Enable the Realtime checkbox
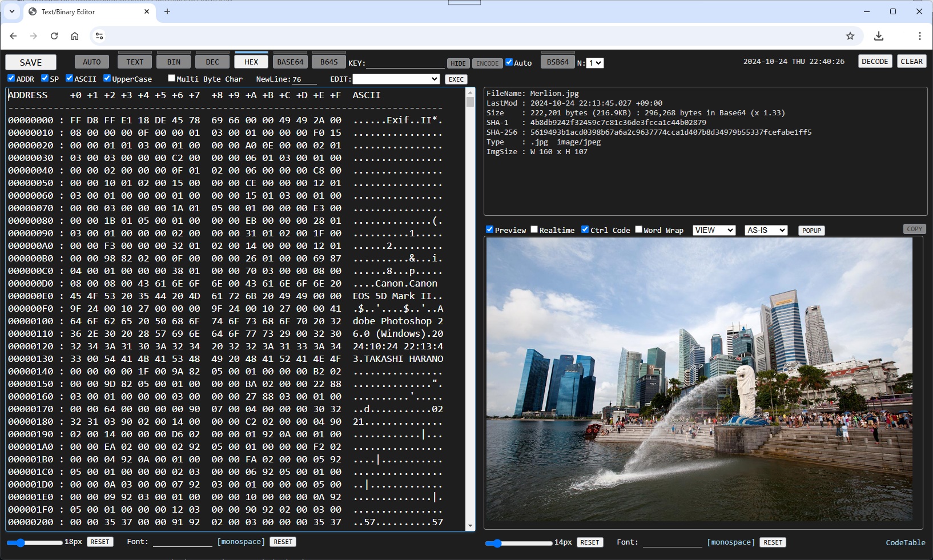Screen dimensions: 933x560 click(x=534, y=229)
